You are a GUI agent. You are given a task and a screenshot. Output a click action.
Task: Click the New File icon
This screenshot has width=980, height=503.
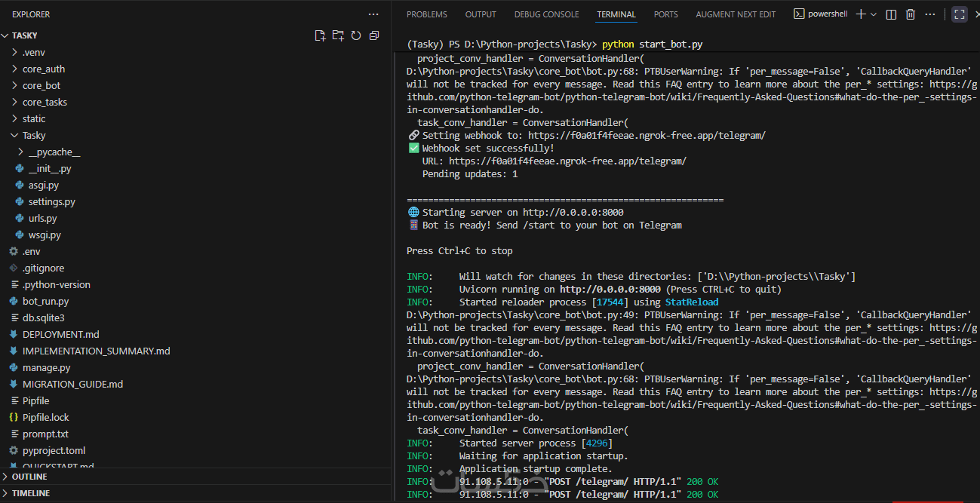(x=320, y=35)
